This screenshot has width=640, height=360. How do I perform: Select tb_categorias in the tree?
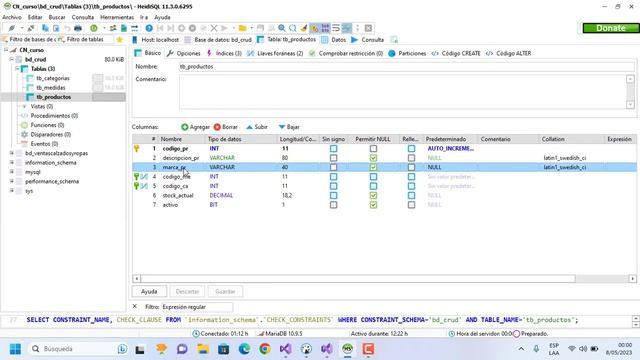(53, 78)
